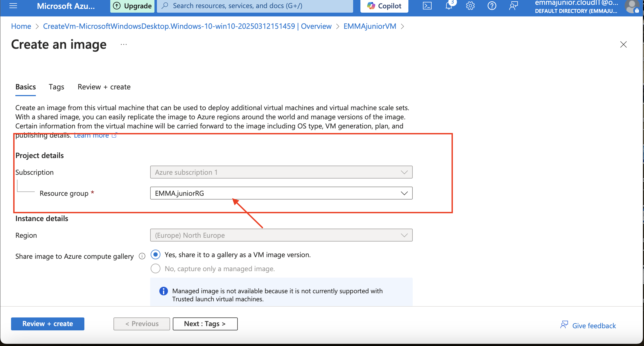This screenshot has height=346, width=644.
Task: Click the upgrade arrow icon
Action: click(x=117, y=6)
